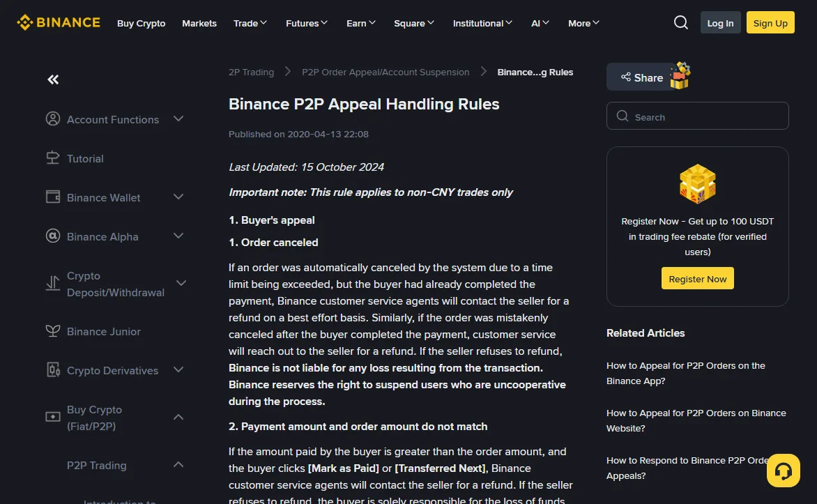Viewport: 817px width, 504px height.
Task: Open the More dropdown menu
Action: pos(583,23)
